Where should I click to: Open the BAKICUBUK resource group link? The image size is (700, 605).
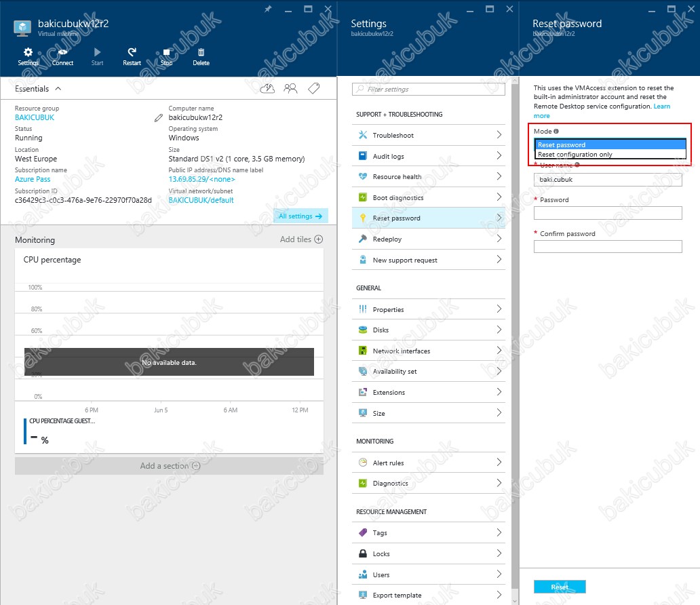coord(35,117)
